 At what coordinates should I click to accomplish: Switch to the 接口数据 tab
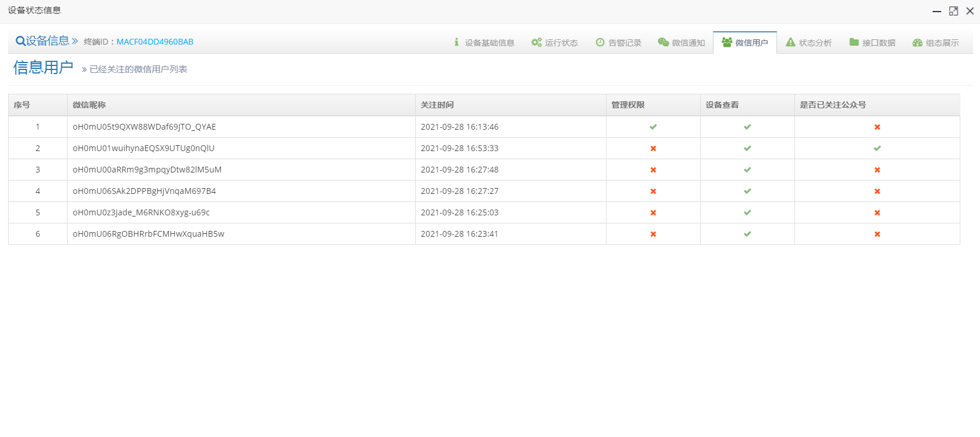(x=878, y=43)
